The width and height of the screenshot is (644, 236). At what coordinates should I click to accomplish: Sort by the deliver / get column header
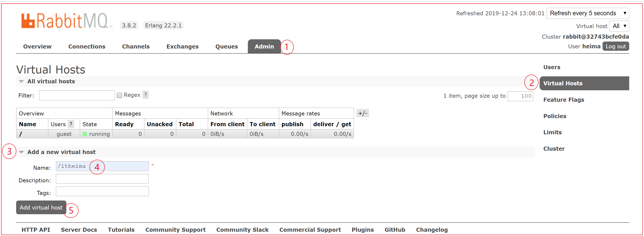coord(332,124)
